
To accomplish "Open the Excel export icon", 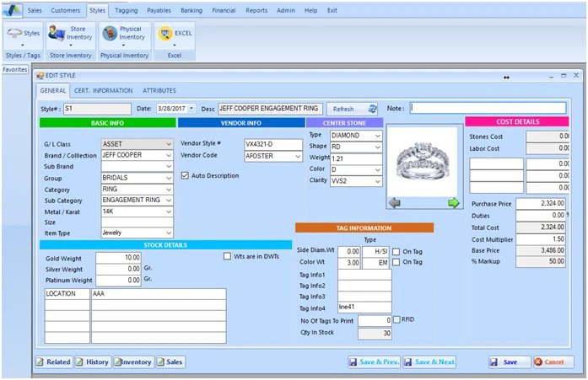I will click(165, 34).
